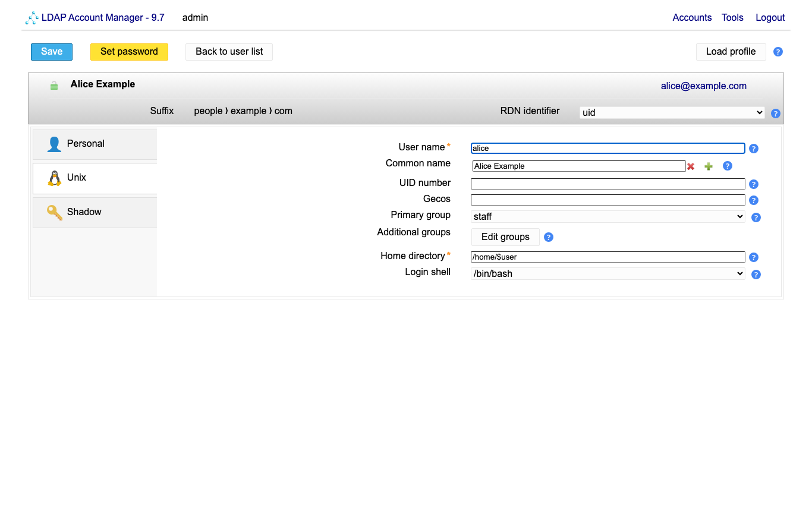This screenshot has width=812, height=511.
Task: Click the LDAP Account Manager logo icon
Action: [32, 18]
